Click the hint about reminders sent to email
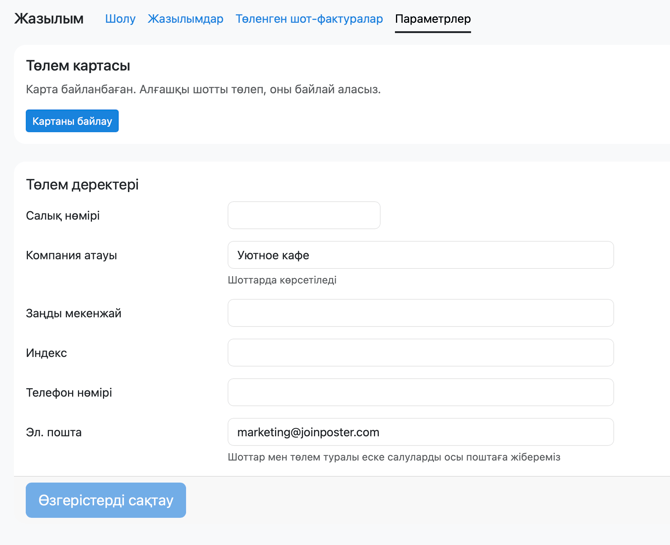The image size is (670, 545). tap(394, 457)
